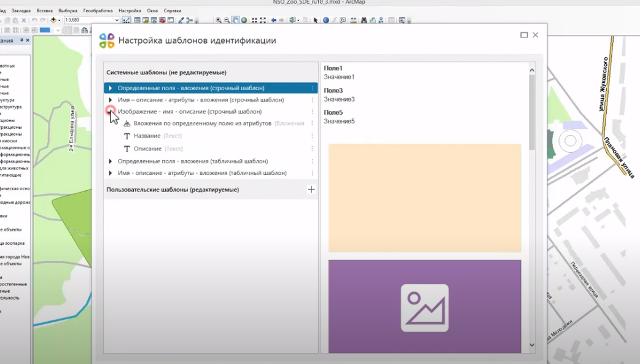The image size is (640, 364).
Task: Click preview scrollbar up arrow
Action: pos(532,70)
